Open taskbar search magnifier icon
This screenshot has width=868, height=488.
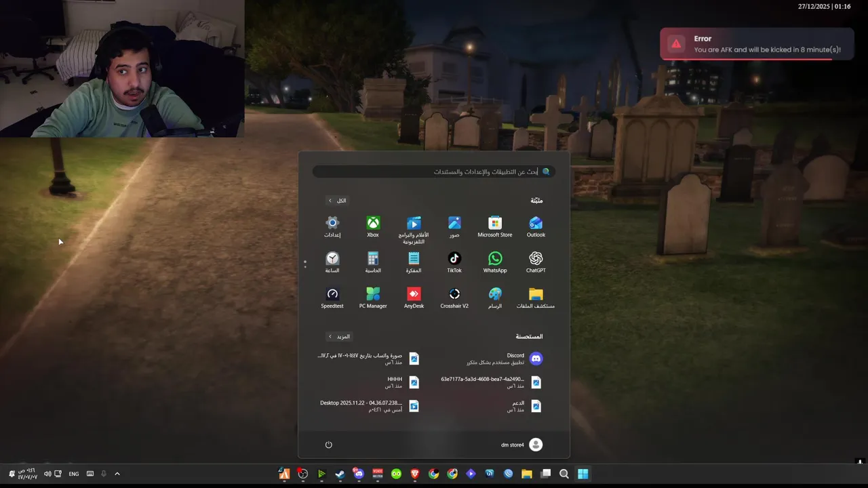[x=564, y=474]
